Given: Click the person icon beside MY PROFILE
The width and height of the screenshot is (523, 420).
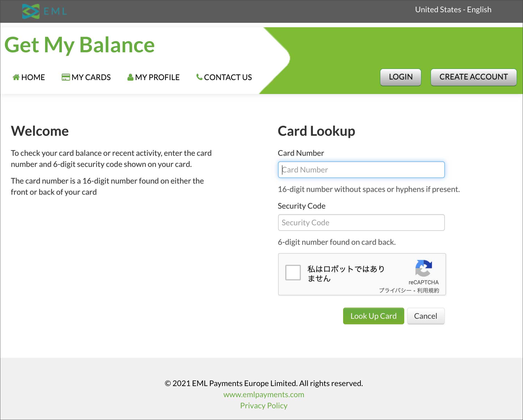Looking at the screenshot, I should pyautogui.click(x=130, y=77).
